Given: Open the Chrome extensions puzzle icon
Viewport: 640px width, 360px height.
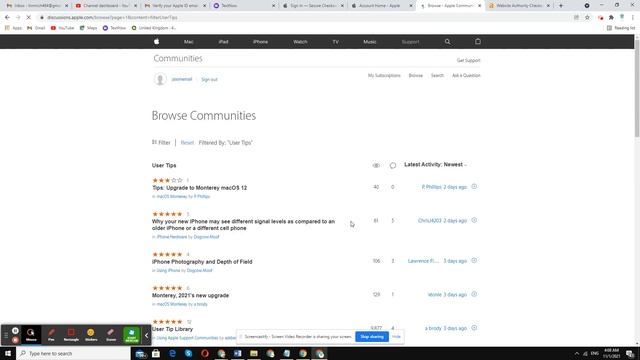Looking at the screenshot, I should (x=611, y=18).
